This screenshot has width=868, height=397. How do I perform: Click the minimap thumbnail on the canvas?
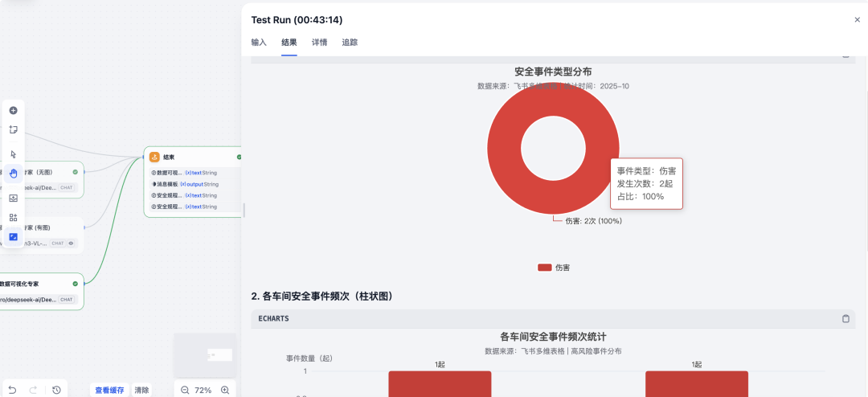205,355
